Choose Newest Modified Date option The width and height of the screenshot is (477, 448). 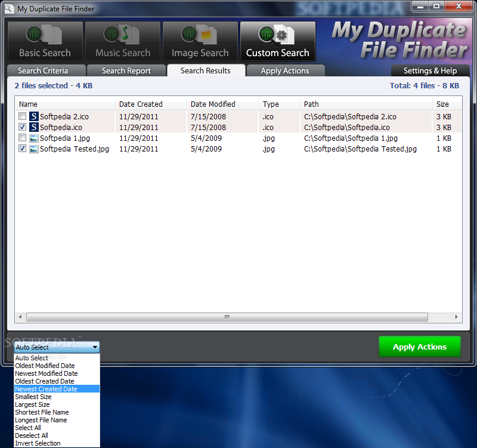click(57, 373)
